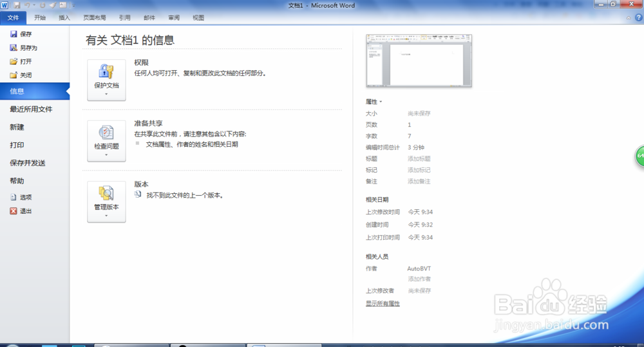This screenshot has width=644, height=347.
Task: Click the 上次修改时间 value 今天 9:34
Action: coord(420,212)
